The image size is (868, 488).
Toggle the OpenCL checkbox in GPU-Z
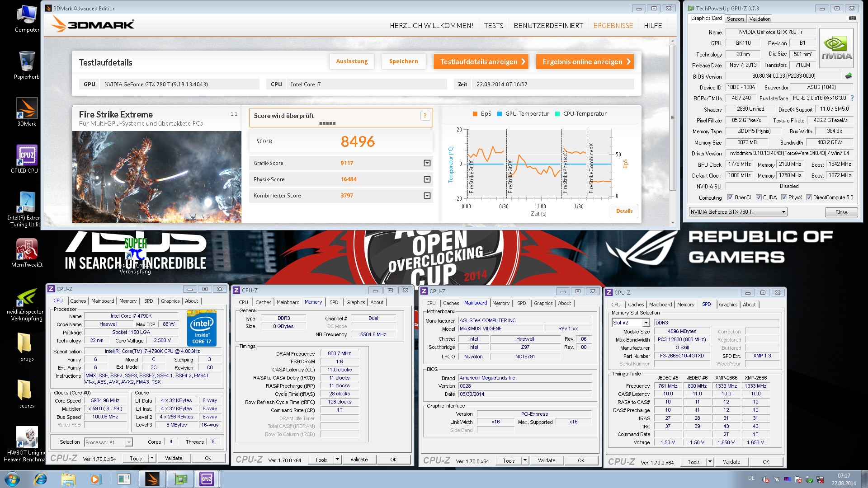[730, 197]
